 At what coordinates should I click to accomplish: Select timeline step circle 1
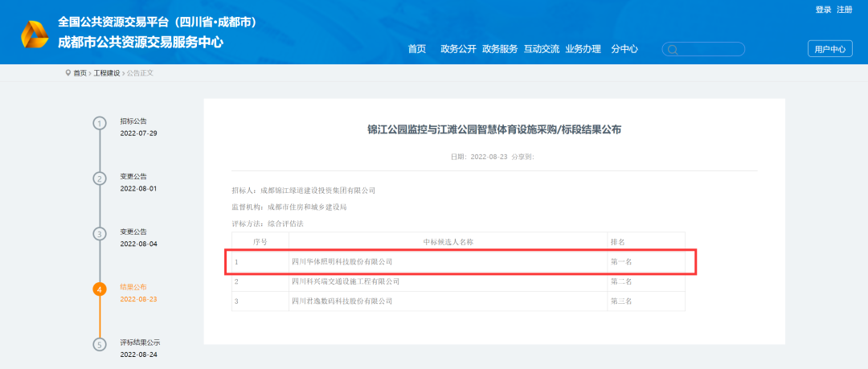(99, 123)
